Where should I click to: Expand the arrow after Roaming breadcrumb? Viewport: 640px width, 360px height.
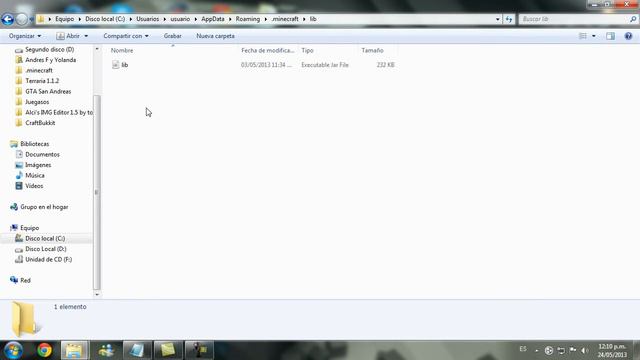266,19
